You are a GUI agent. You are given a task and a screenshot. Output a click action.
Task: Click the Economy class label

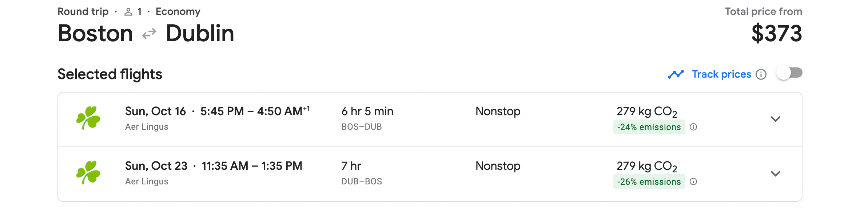tap(178, 12)
